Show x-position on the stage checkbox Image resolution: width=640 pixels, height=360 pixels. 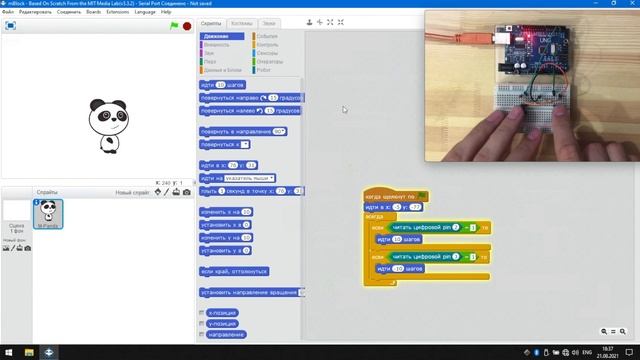pyautogui.click(x=201, y=313)
